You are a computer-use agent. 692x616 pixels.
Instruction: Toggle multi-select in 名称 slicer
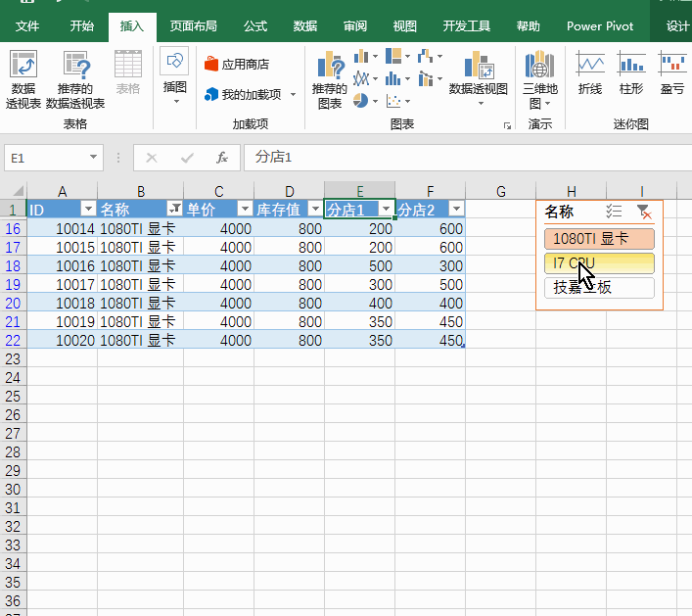tap(614, 212)
